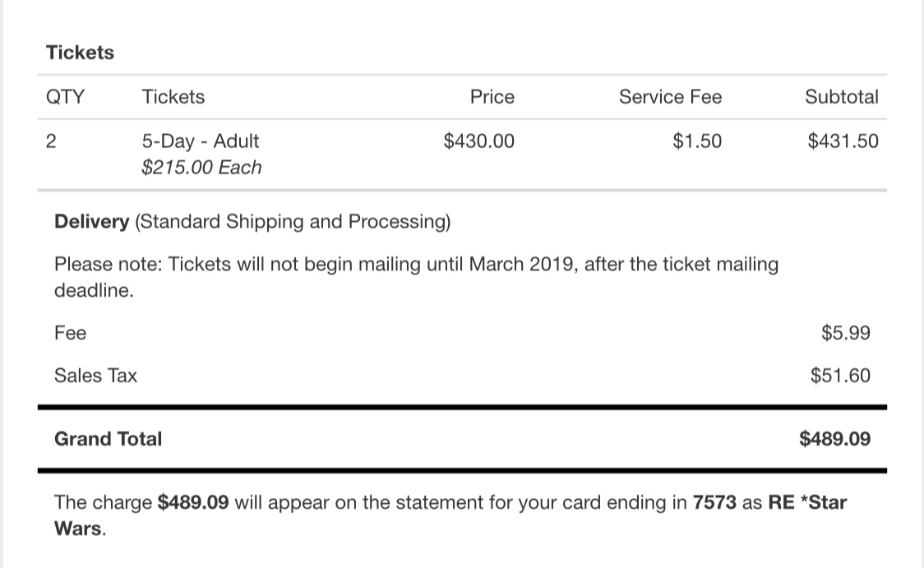Screen dimensions: 924x568
Task: Click the $431.50 subtotal value
Action: (x=843, y=141)
